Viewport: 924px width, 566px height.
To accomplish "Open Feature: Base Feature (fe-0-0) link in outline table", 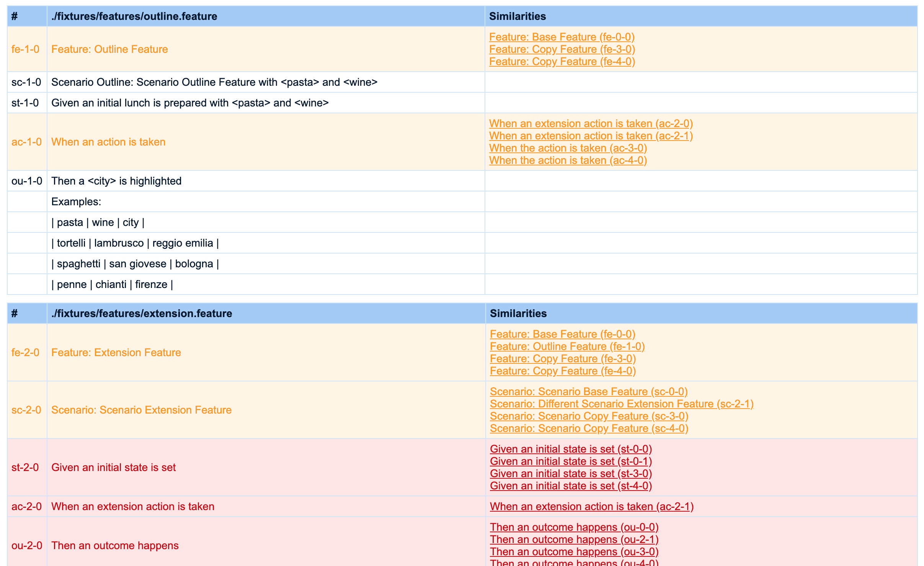I will [x=562, y=37].
